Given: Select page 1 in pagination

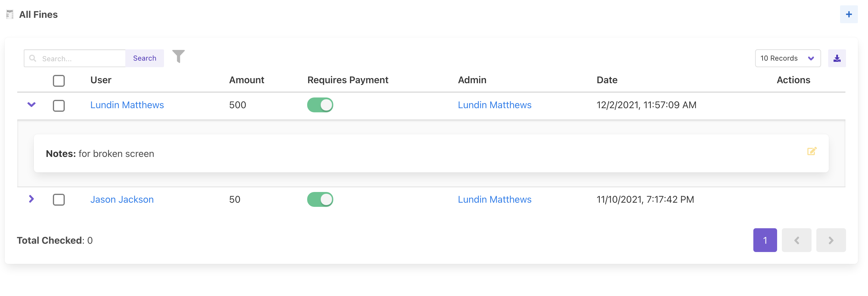Looking at the screenshot, I should pos(765,240).
